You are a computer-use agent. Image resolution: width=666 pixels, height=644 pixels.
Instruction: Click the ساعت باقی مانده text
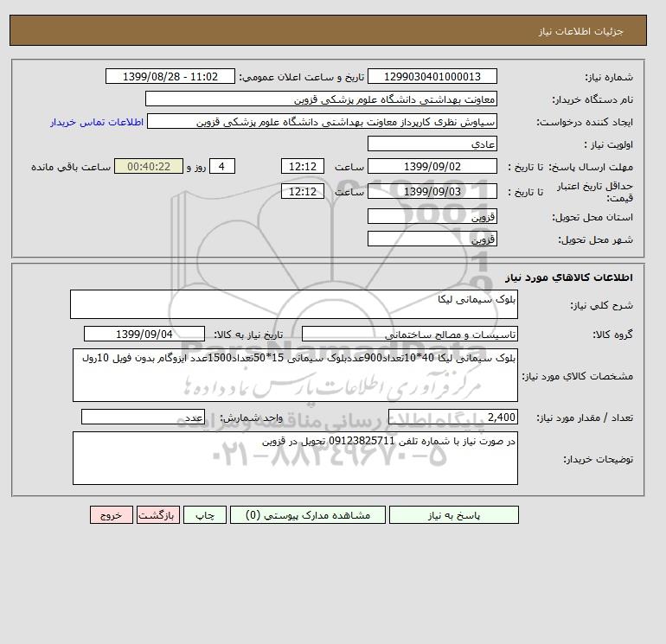pyautogui.click(x=71, y=167)
